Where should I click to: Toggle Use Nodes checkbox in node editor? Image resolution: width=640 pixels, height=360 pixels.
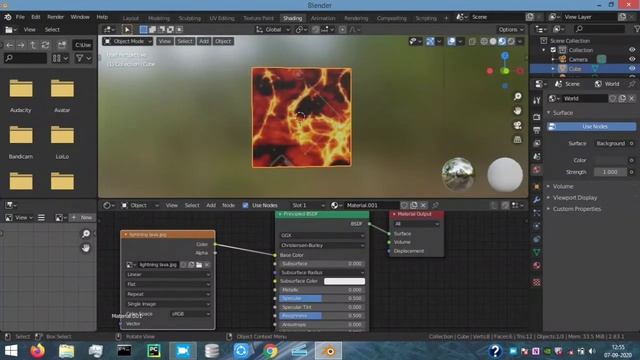click(245, 205)
